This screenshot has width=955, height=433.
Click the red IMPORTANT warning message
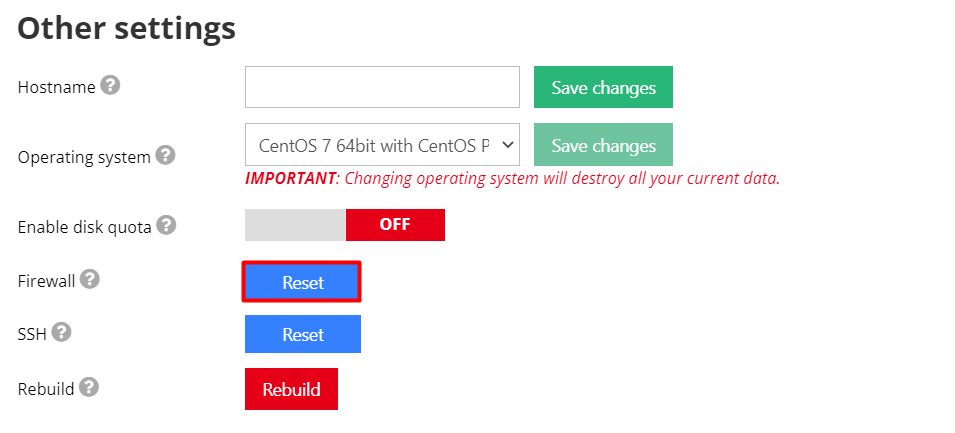512,179
